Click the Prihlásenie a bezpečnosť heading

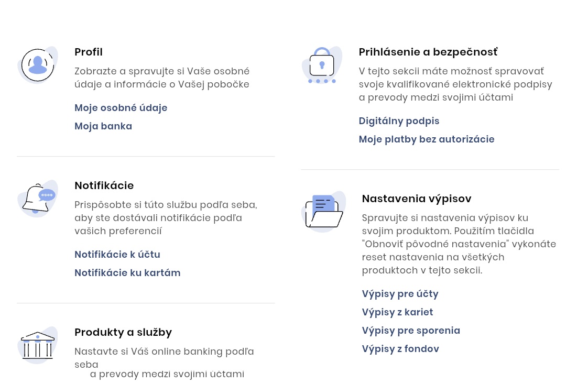[428, 52]
